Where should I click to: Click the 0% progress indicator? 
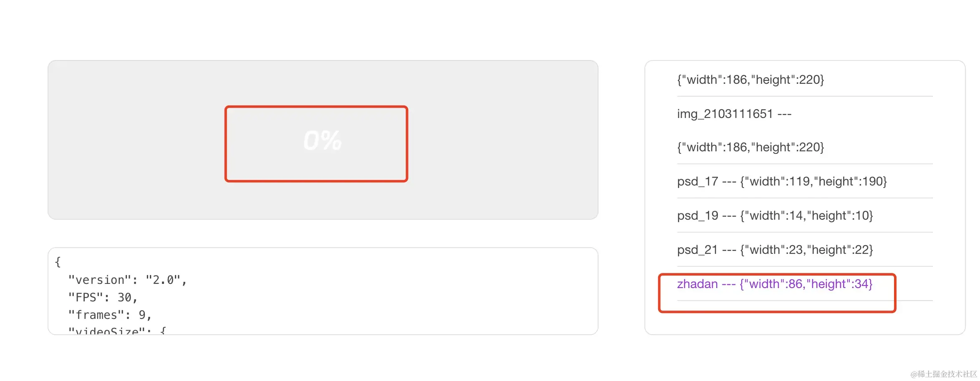click(322, 140)
